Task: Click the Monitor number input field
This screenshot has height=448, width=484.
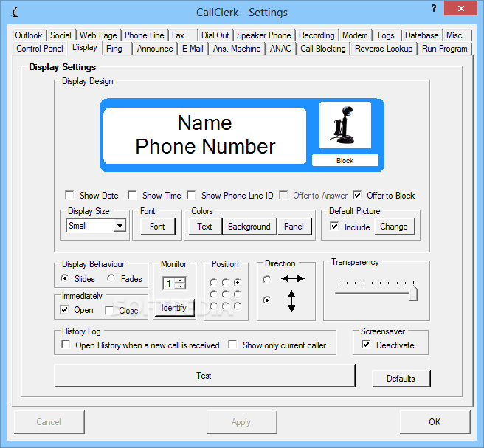Action: (169, 283)
